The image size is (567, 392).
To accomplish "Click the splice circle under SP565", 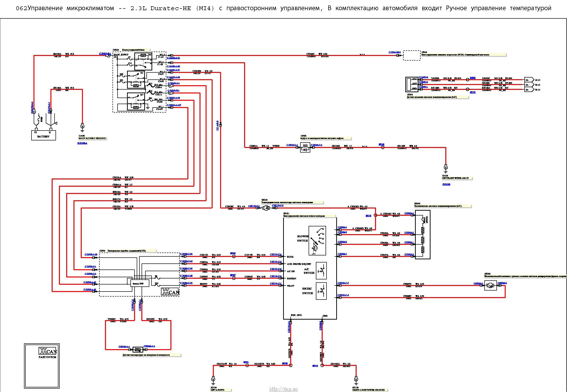I will 234,257.
